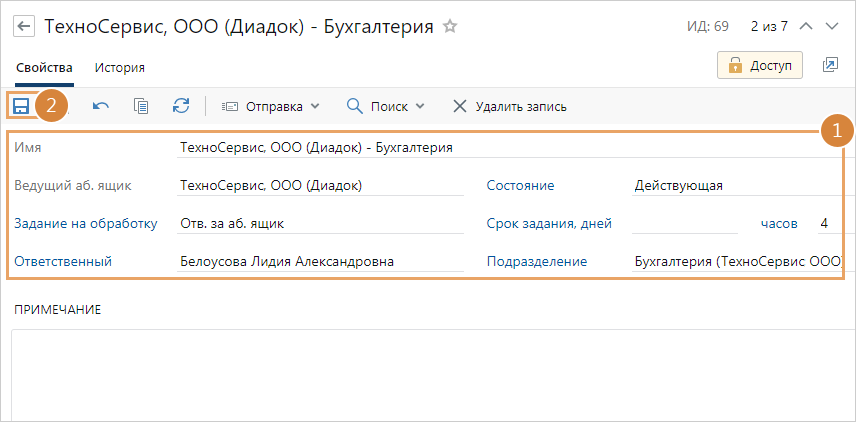Go to previous record arrow
856x422 pixels.
(x=807, y=27)
